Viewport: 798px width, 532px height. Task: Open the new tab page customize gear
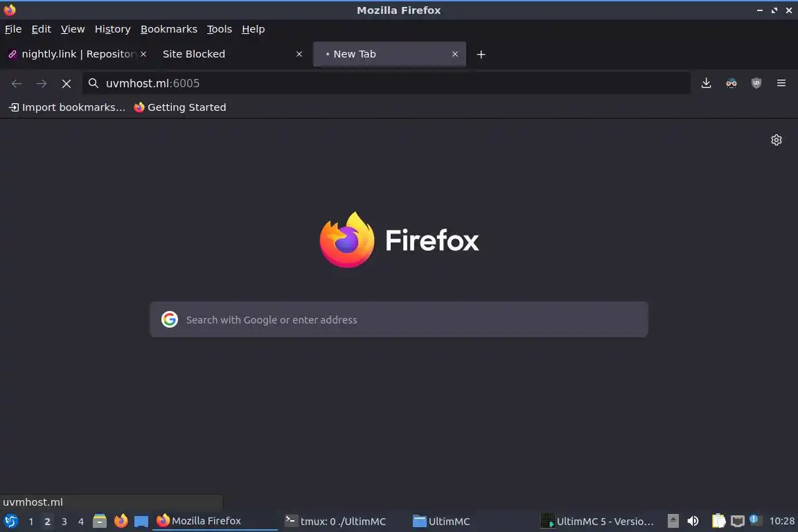pos(776,140)
